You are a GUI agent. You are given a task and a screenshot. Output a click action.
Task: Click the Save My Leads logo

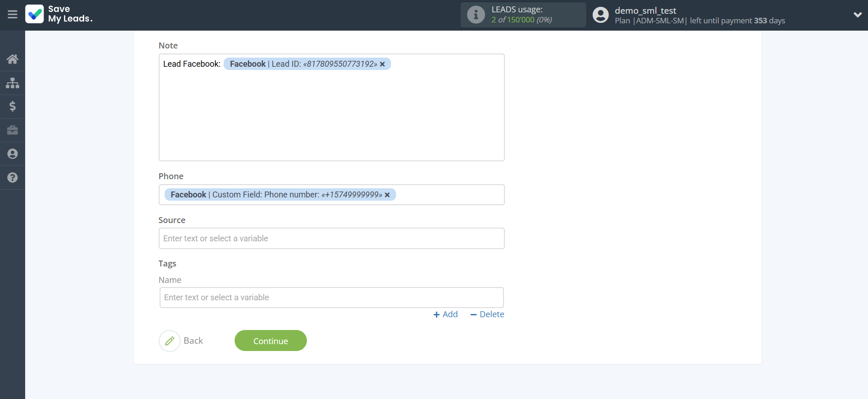pyautogui.click(x=59, y=14)
